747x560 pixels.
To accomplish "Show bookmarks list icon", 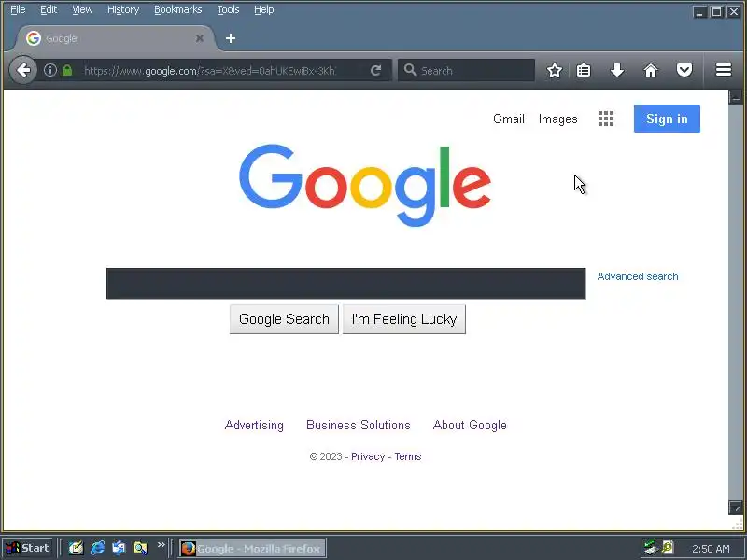I will (x=584, y=71).
